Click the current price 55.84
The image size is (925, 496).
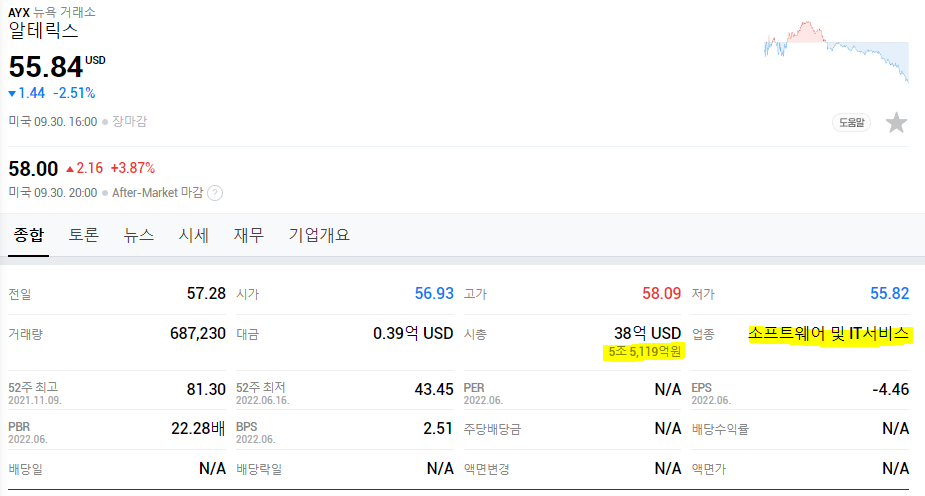[x=45, y=67]
